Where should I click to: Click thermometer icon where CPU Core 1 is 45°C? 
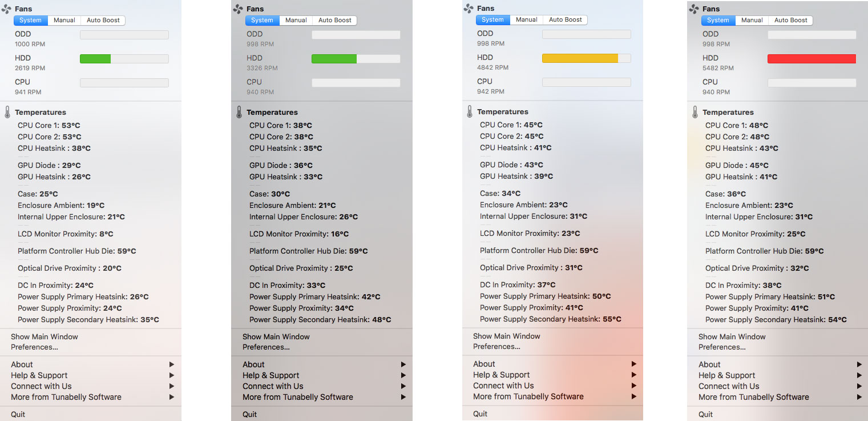click(x=469, y=111)
